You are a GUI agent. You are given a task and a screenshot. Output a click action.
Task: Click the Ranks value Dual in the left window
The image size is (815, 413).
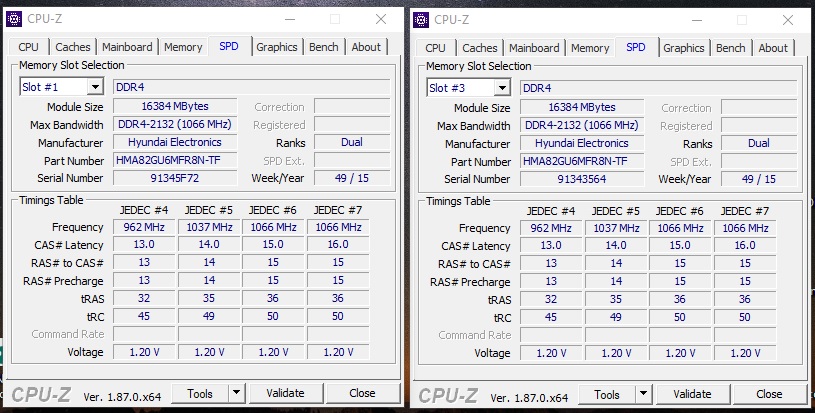[x=352, y=142]
